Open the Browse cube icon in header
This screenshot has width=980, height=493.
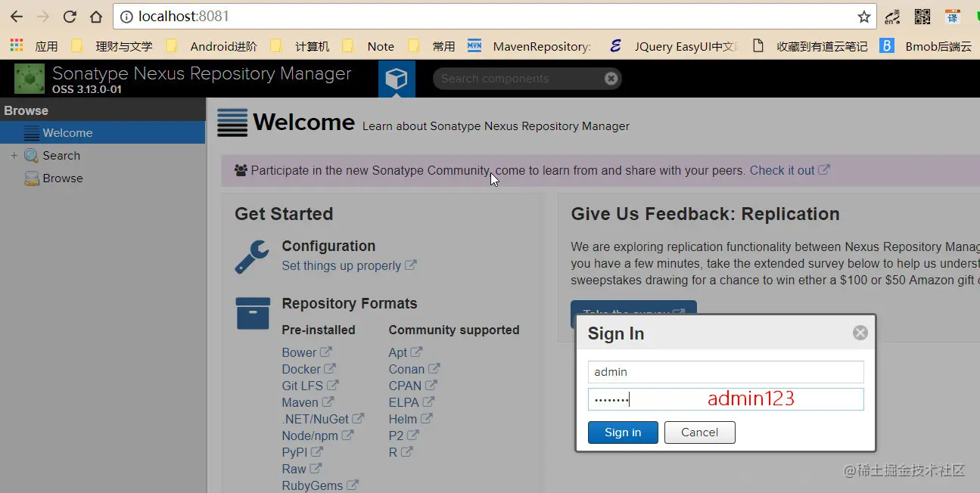397,79
